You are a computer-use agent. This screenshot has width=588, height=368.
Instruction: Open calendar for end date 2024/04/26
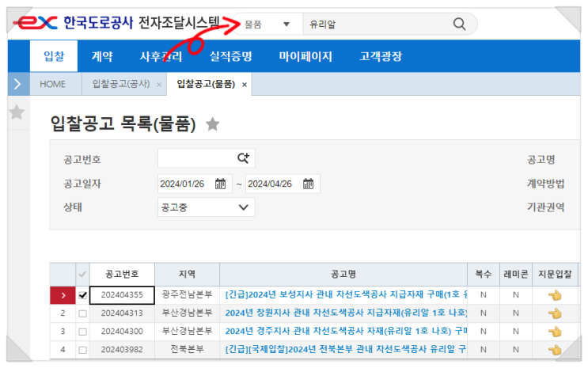309,184
